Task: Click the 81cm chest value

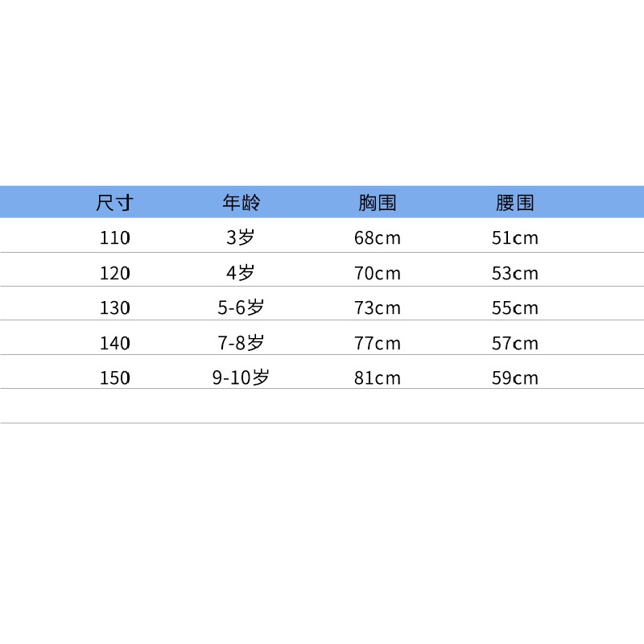Action: [378, 378]
